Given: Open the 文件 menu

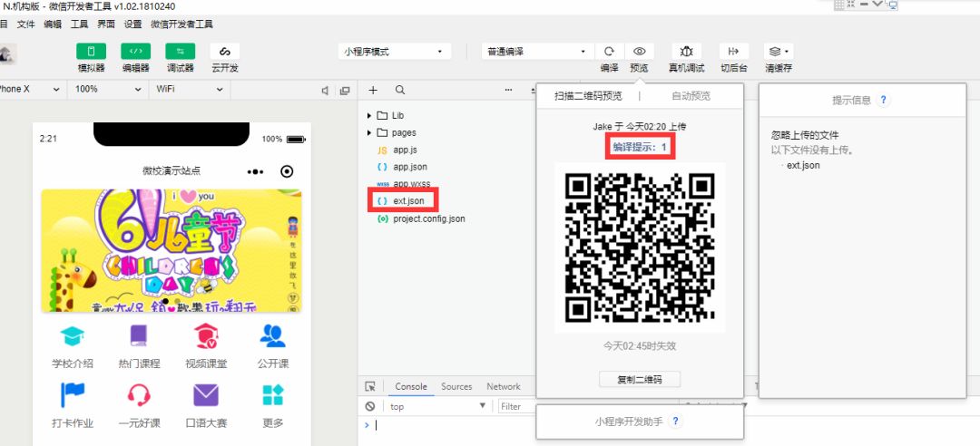Looking at the screenshot, I should pos(25,24).
